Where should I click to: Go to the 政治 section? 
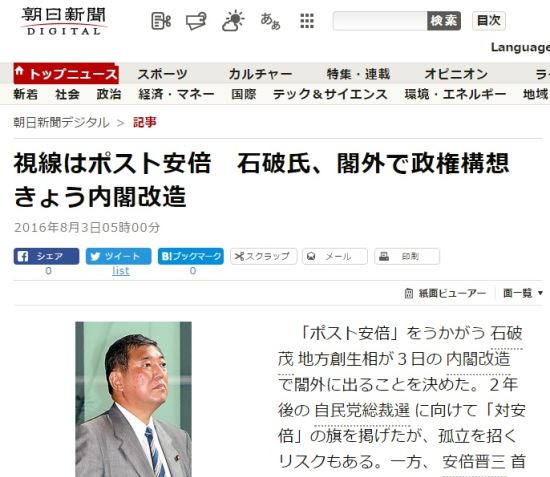point(109,94)
